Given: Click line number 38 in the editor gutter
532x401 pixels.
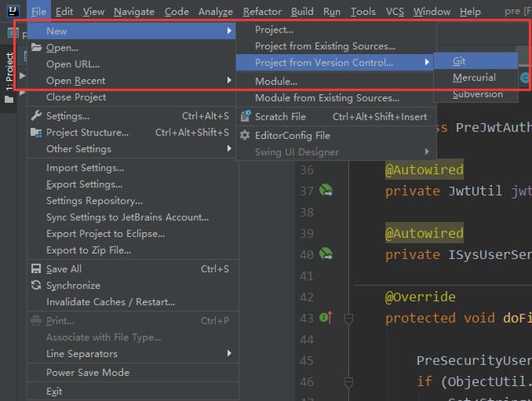Looking at the screenshot, I should [x=307, y=212].
